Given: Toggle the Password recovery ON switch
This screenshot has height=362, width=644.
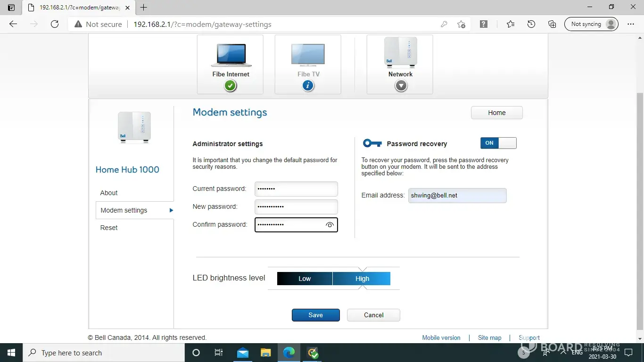Looking at the screenshot, I should tap(498, 143).
